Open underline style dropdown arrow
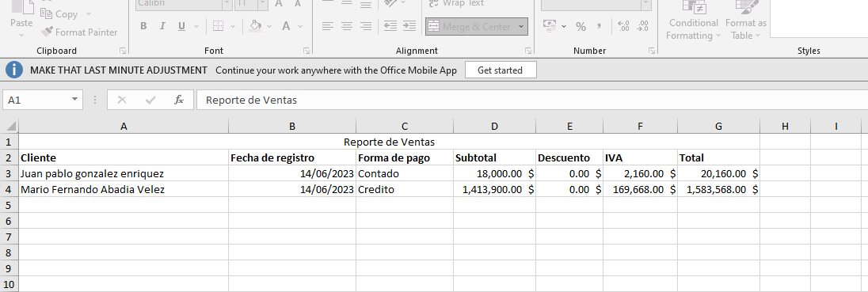The image size is (868, 292). 196,26
